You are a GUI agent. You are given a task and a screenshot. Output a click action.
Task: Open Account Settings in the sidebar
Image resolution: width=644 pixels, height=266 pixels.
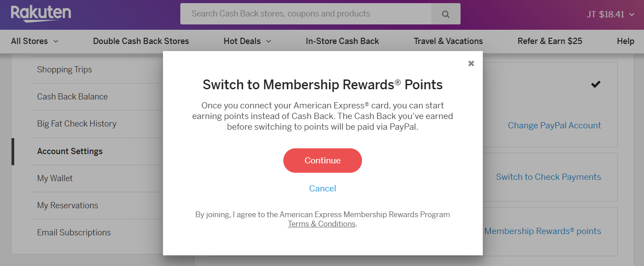70,151
